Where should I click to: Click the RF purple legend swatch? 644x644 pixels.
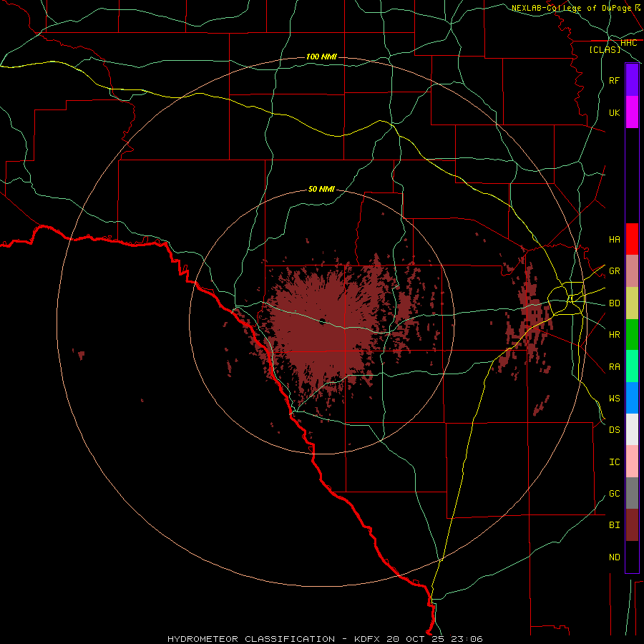coord(632,80)
